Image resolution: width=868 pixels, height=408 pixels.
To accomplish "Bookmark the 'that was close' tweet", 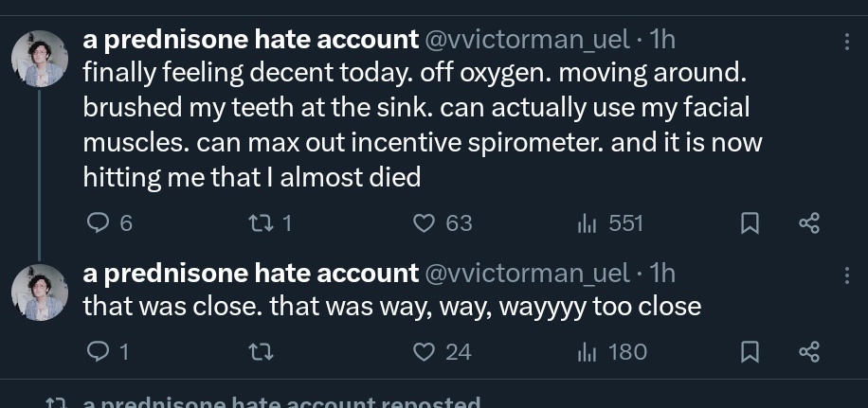I will pyautogui.click(x=750, y=352).
